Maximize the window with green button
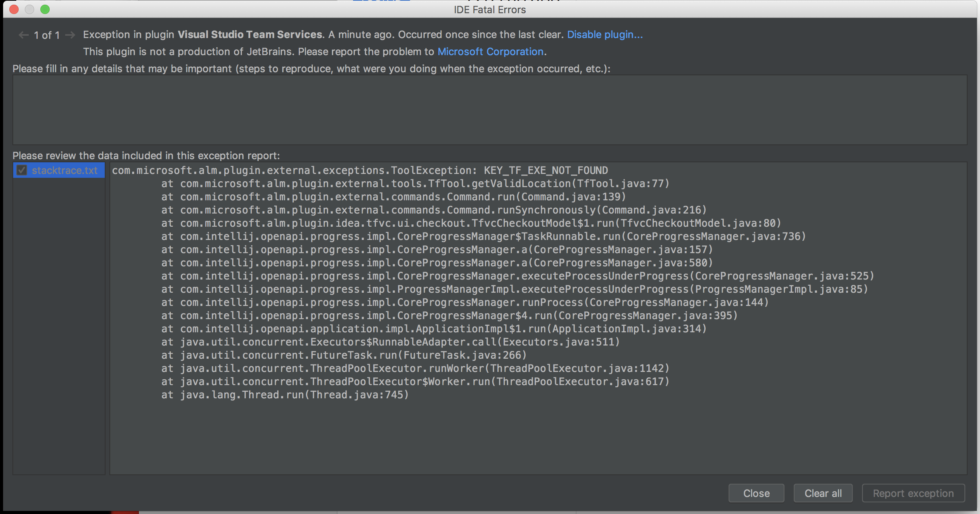This screenshot has width=980, height=514. [45, 9]
